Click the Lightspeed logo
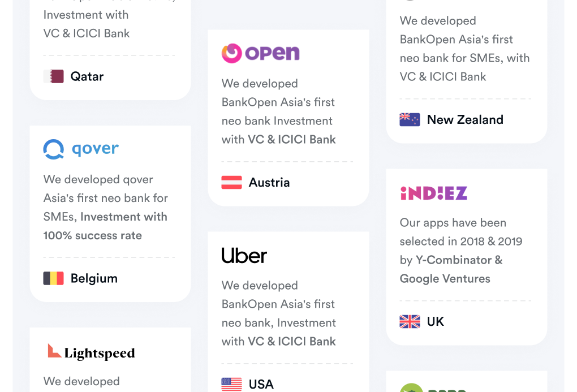The image size is (577, 392). (91, 352)
